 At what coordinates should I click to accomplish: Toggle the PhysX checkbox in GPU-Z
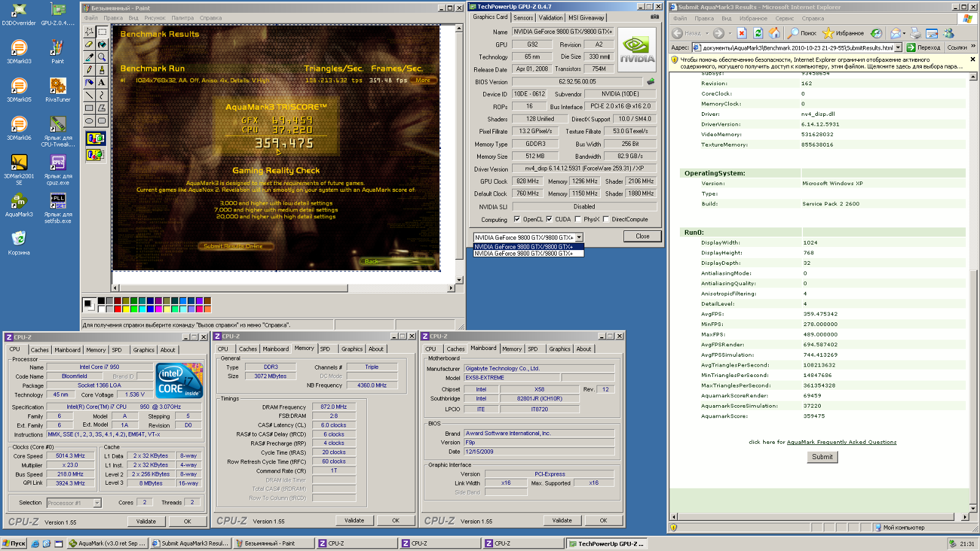(577, 219)
